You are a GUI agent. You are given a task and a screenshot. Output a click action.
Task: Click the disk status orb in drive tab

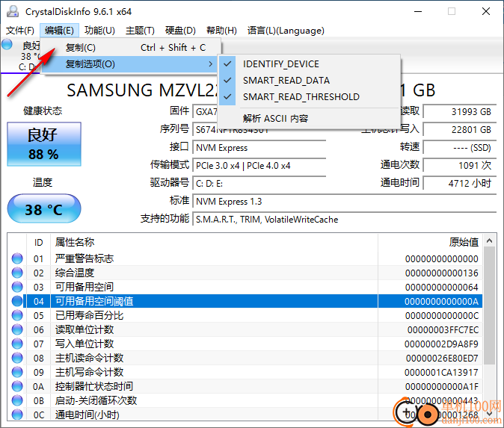[7, 44]
